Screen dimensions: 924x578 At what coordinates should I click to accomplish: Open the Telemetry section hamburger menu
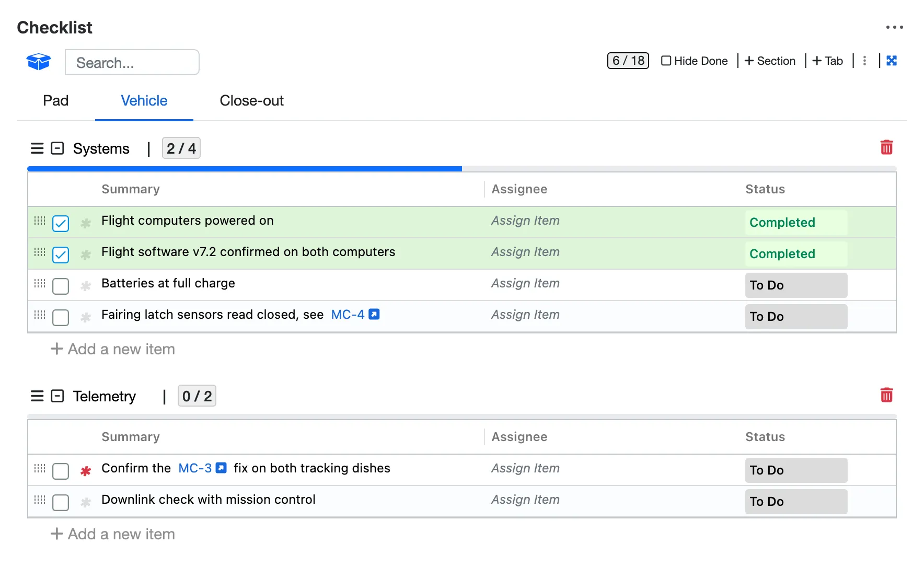[x=37, y=396]
